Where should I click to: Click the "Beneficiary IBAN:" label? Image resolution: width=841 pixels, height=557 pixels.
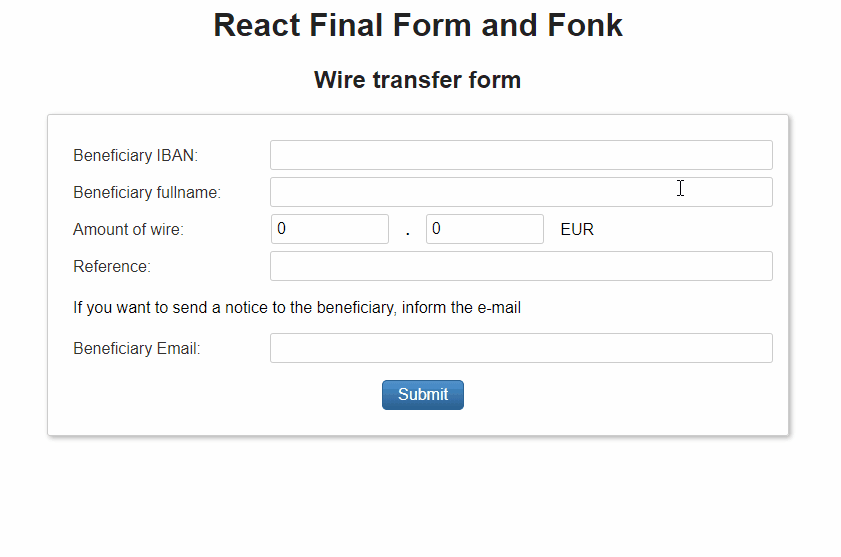tap(136, 156)
